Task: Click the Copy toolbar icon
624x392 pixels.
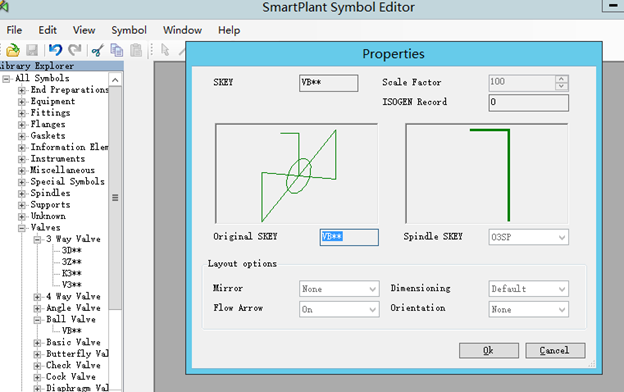Action: (117, 50)
